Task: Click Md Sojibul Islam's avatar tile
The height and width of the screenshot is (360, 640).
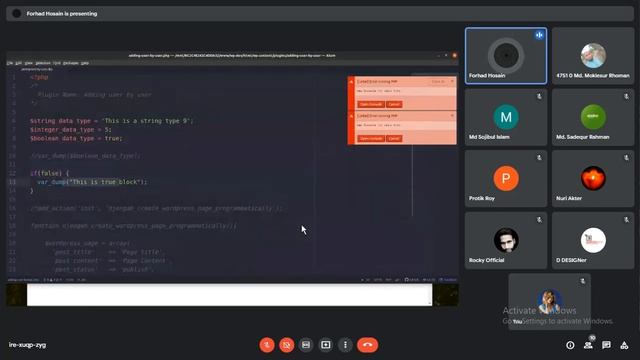Action: [x=506, y=117]
